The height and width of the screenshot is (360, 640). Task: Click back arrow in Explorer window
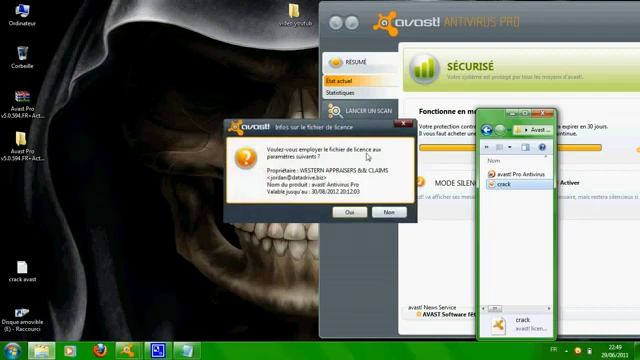[x=487, y=130]
